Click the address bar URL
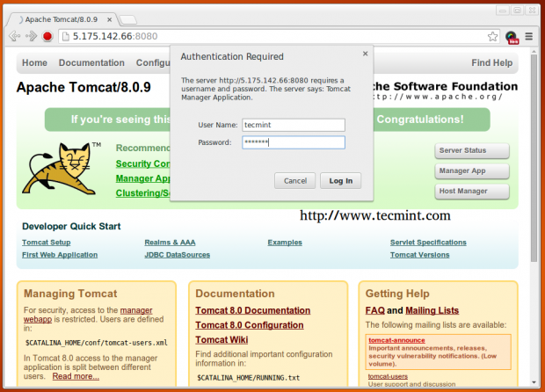The width and height of the screenshot is (545, 392). click(x=115, y=36)
